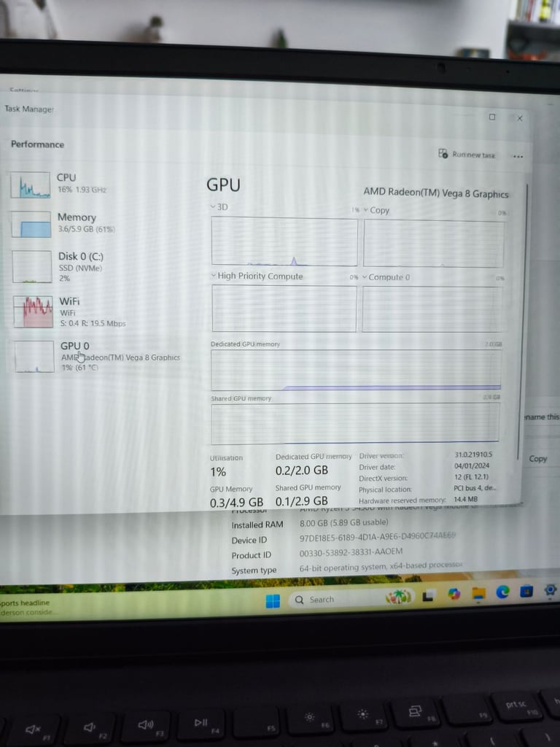The height and width of the screenshot is (747, 560).
Task: Click the Product ID '00330-53892-38331-AAOEM'
Action: (351, 552)
